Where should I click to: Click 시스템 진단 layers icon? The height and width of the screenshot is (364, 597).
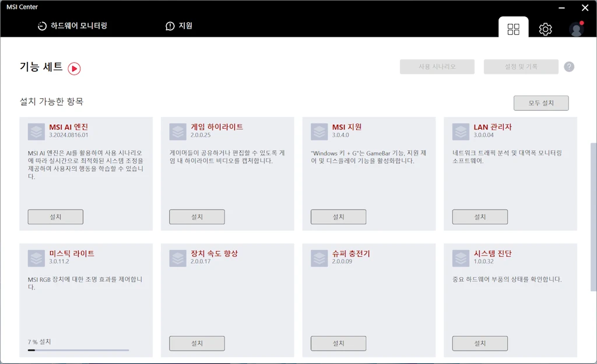(x=461, y=258)
